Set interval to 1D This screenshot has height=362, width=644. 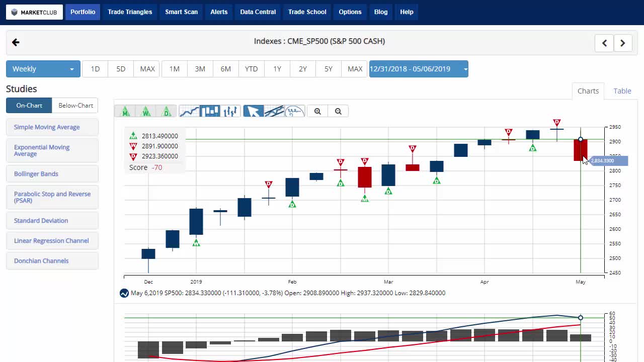click(95, 69)
